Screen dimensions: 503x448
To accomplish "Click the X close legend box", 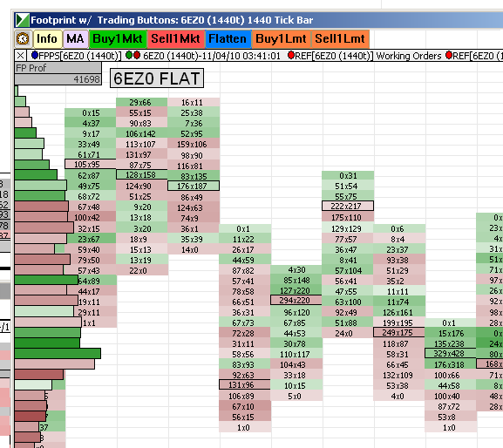I will click(20, 56).
